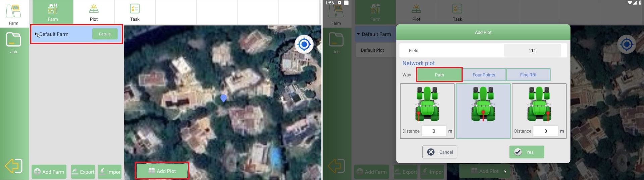Screen dimensions: 644x180
Task: Expand the Default Farm tree arrow
Action: click(x=36, y=34)
